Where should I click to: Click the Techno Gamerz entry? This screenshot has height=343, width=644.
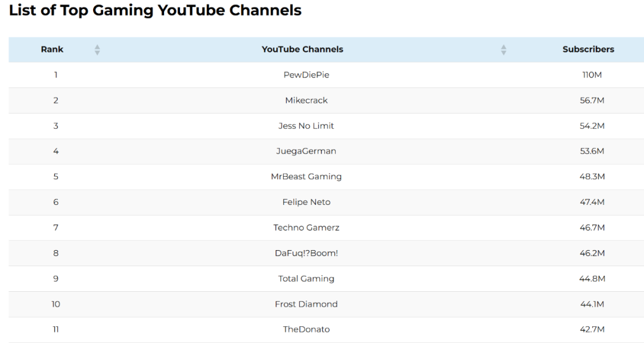coord(306,228)
